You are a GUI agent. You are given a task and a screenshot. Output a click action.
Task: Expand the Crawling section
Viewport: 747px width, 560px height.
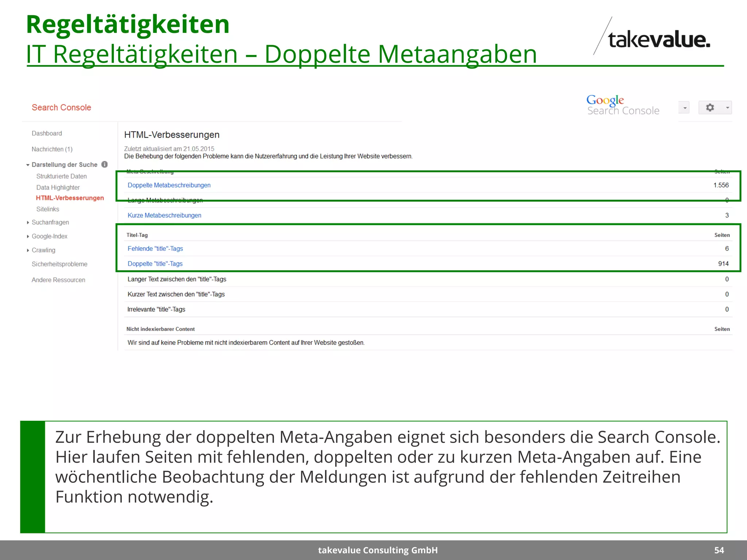pos(28,250)
